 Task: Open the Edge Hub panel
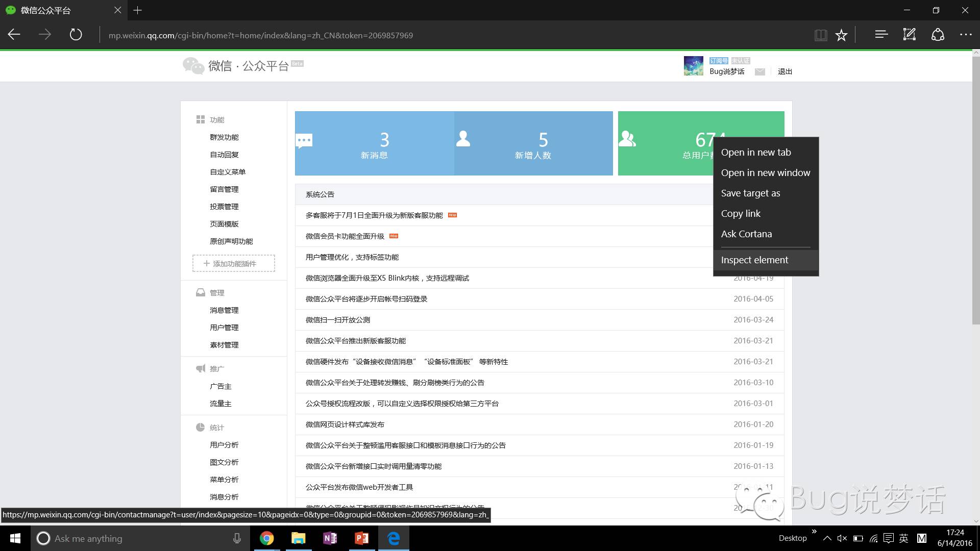click(x=881, y=35)
